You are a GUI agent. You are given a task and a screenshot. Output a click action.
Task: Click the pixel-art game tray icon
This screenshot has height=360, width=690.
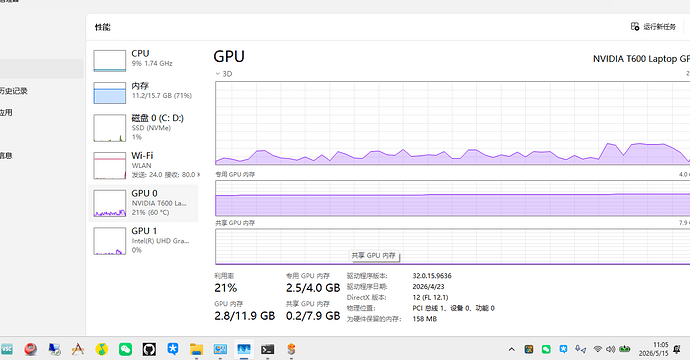tap(529, 349)
